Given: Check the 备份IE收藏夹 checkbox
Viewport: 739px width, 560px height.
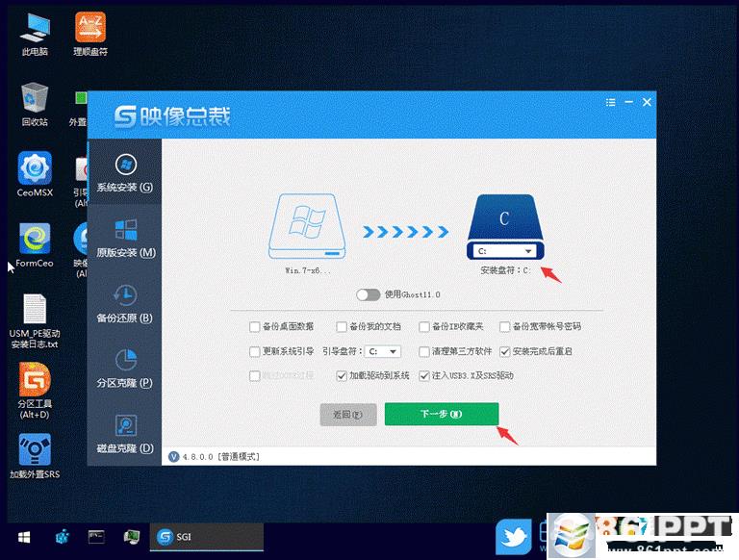Looking at the screenshot, I should tap(424, 326).
